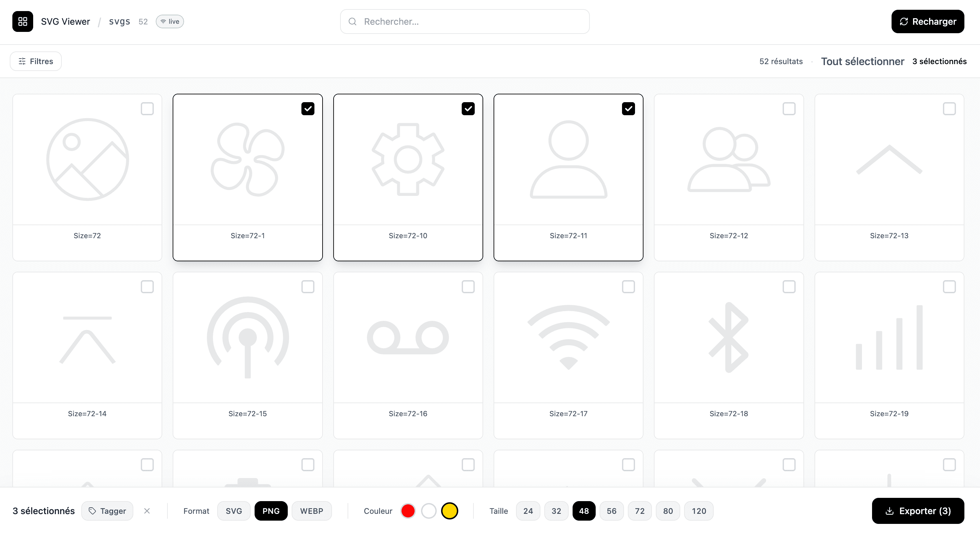
Task: Click the Size=72-14 file name label
Action: coord(87,414)
